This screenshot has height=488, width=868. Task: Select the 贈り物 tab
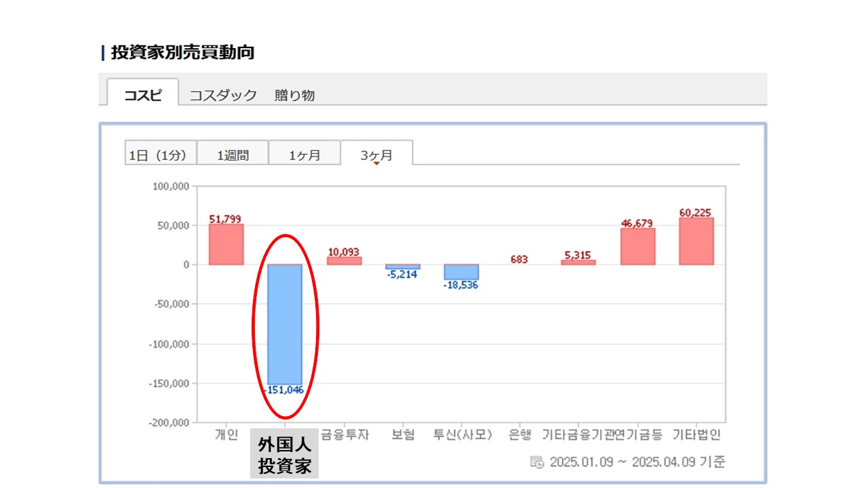294,95
